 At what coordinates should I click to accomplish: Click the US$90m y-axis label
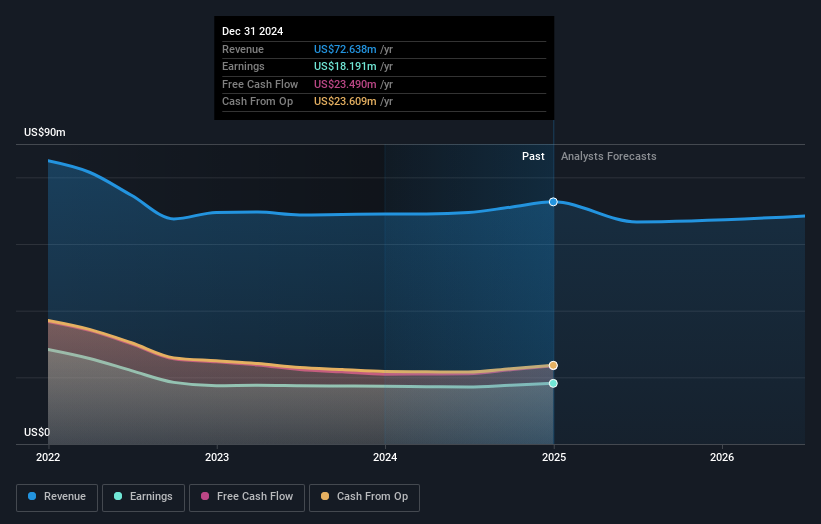tap(45, 132)
